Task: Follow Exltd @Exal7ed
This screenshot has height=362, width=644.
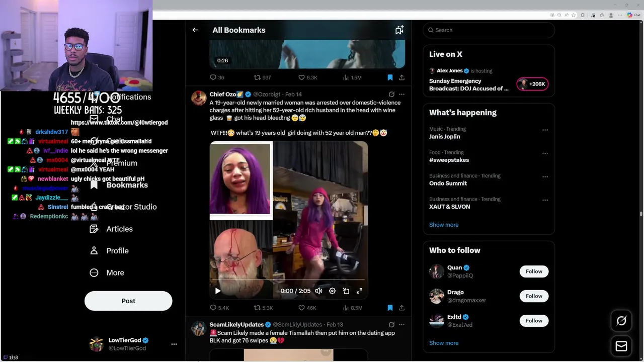Action: click(534, 321)
